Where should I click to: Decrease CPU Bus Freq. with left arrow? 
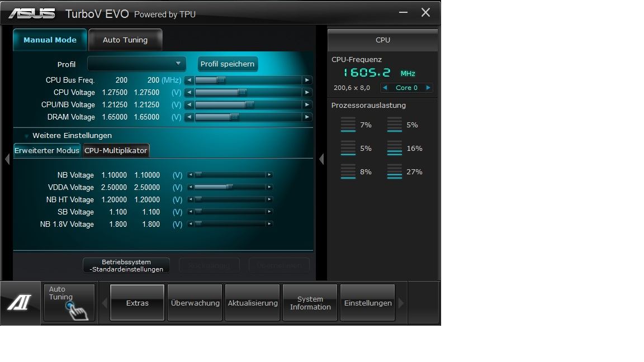tap(189, 80)
